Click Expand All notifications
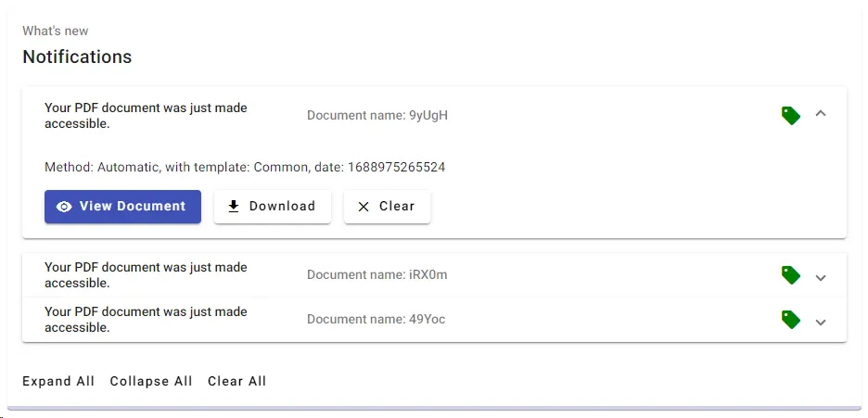 click(58, 381)
